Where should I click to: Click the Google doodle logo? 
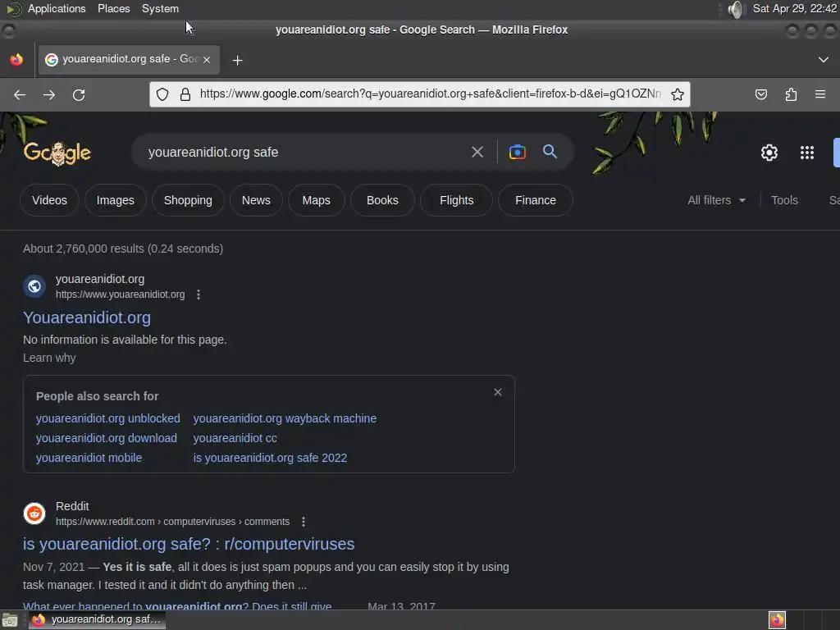57,153
